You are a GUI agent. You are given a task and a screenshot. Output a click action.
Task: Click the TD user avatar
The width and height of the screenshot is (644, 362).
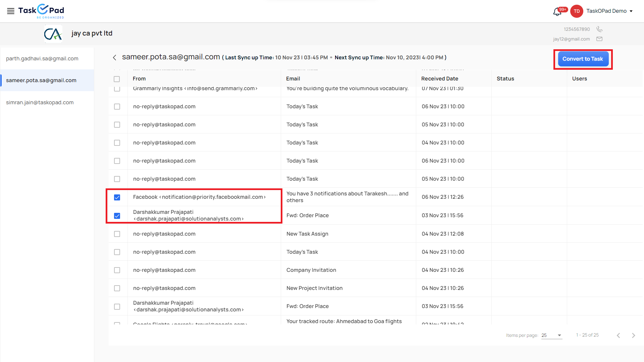point(577,11)
